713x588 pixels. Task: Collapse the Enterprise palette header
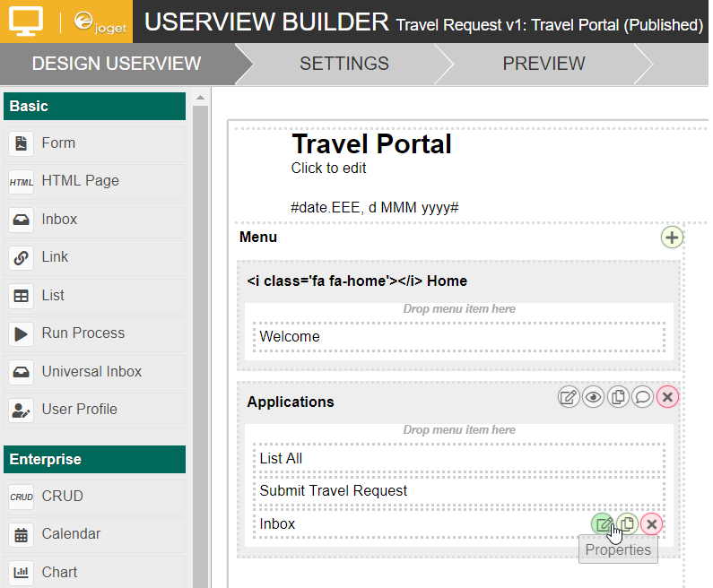(94, 460)
